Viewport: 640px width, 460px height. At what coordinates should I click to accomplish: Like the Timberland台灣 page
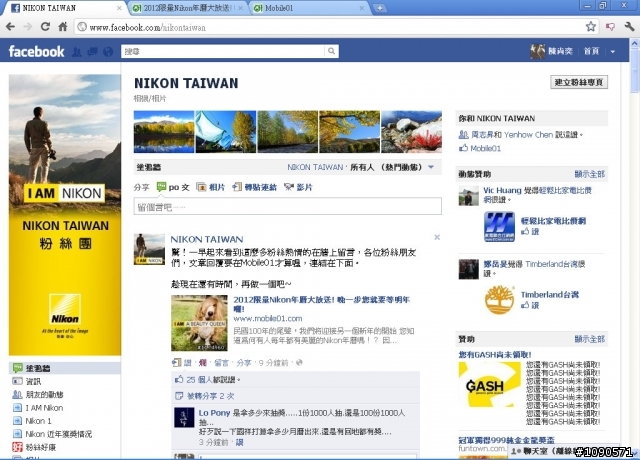pyautogui.click(x=531, y=305)
